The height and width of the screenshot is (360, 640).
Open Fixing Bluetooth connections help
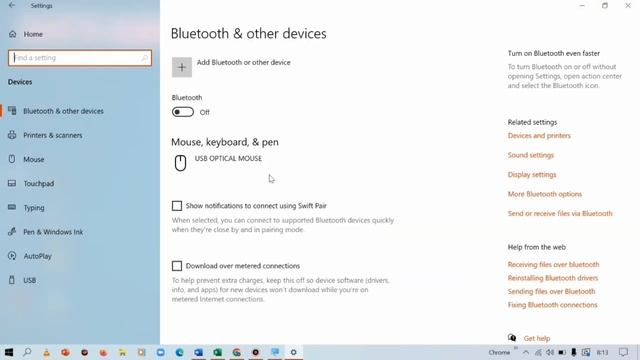[x=552, y=305]
